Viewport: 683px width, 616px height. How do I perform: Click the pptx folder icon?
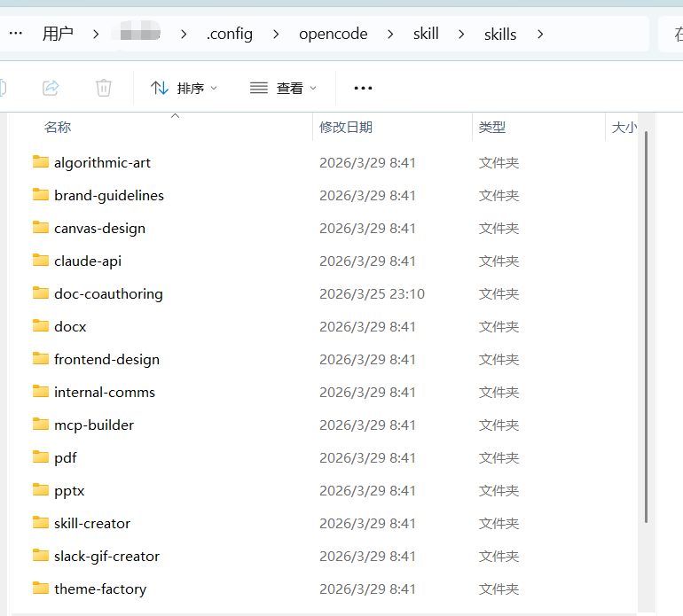coord(41,490)
